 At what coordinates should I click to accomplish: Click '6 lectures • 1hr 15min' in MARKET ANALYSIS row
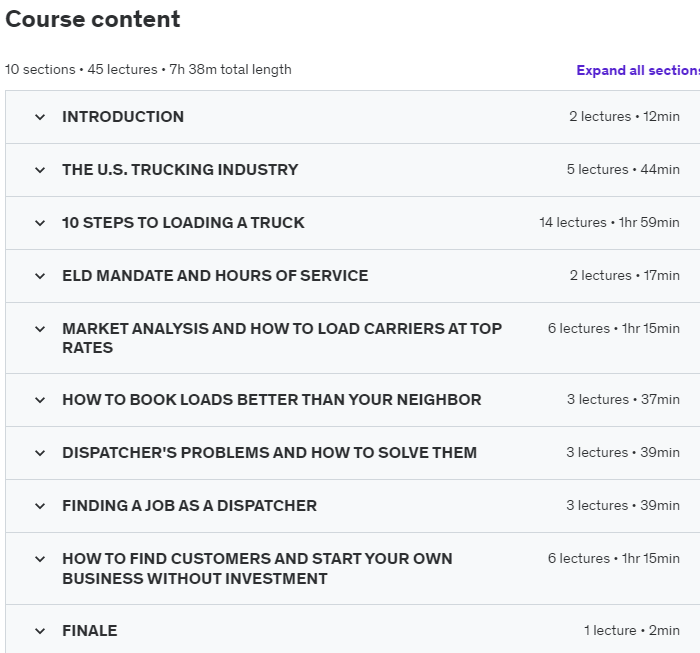pyautogui.click(x=614, y=329)
